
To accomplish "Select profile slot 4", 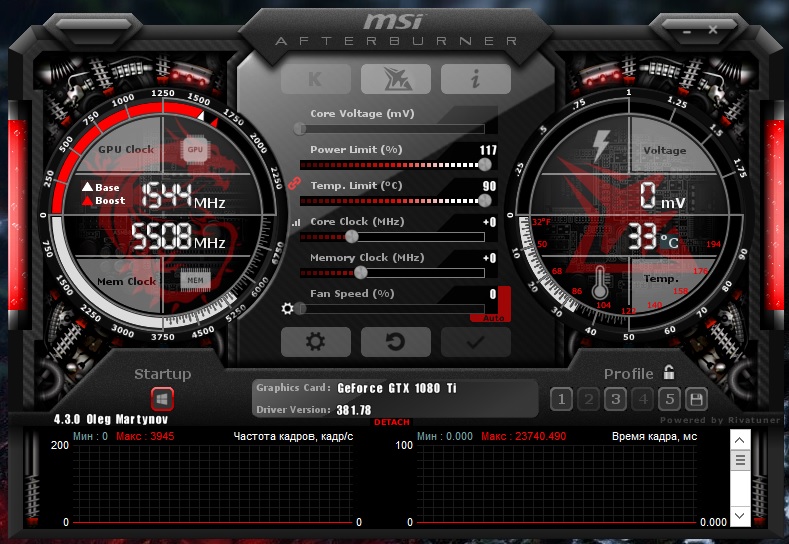I will click(643, 400).
